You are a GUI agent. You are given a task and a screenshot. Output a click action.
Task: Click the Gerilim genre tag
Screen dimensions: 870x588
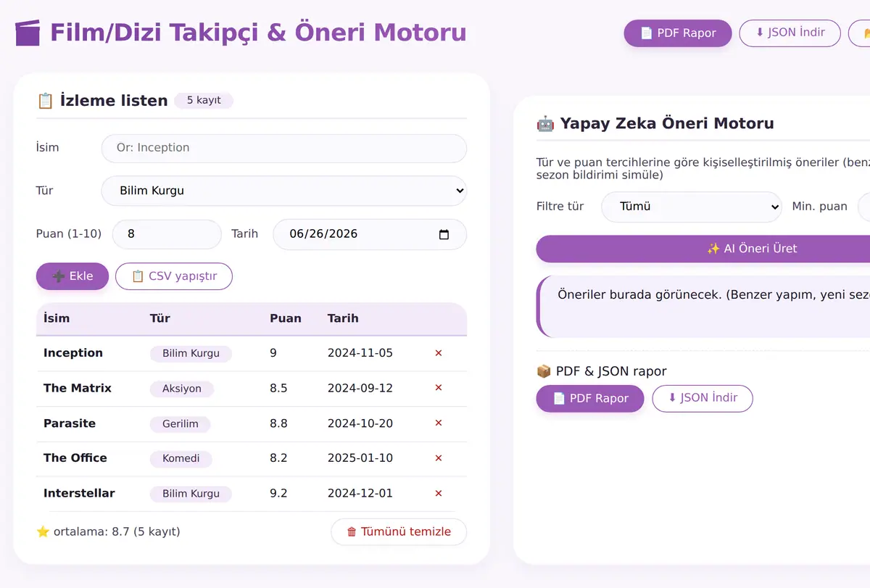[x=181, y=424]
